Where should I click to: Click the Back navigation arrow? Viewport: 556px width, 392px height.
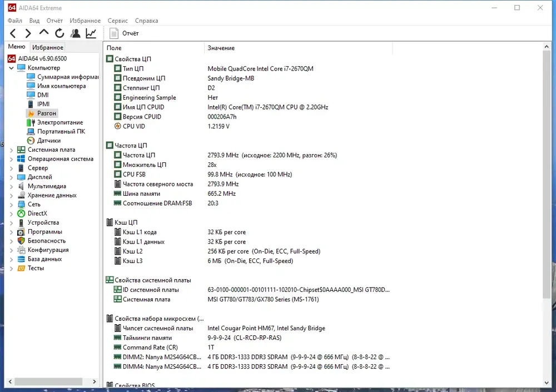[x=13, y=33]
